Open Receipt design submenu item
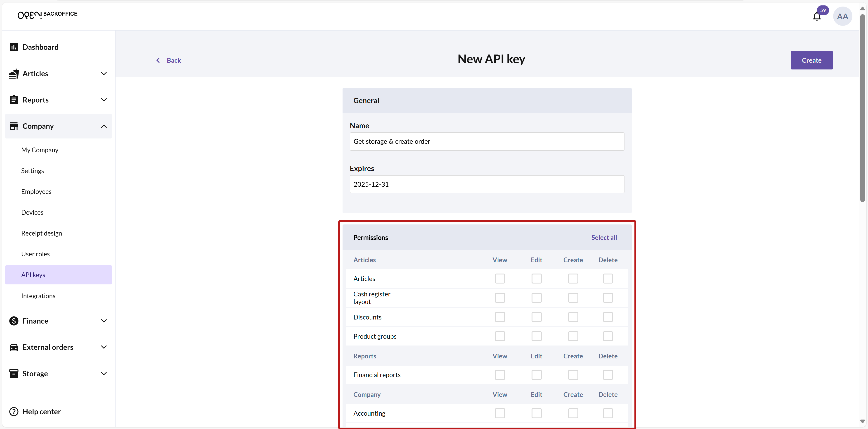868x429 pixels. tap(58, 233)
